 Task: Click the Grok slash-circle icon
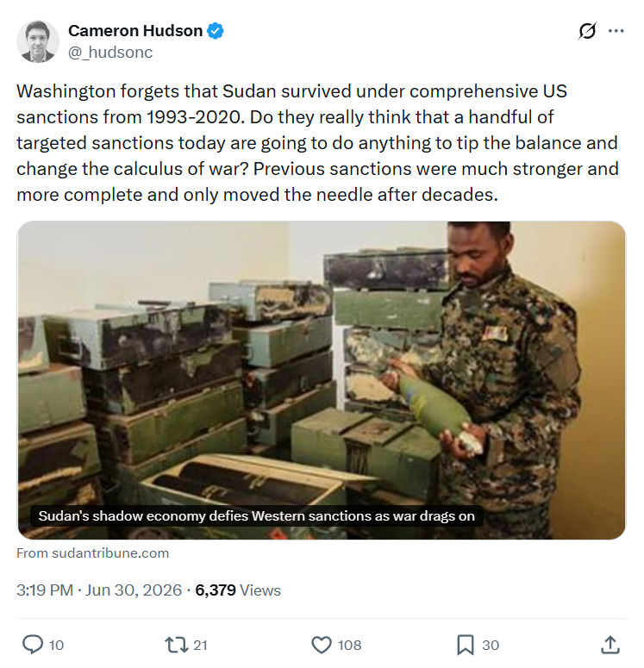pos(587,31)
